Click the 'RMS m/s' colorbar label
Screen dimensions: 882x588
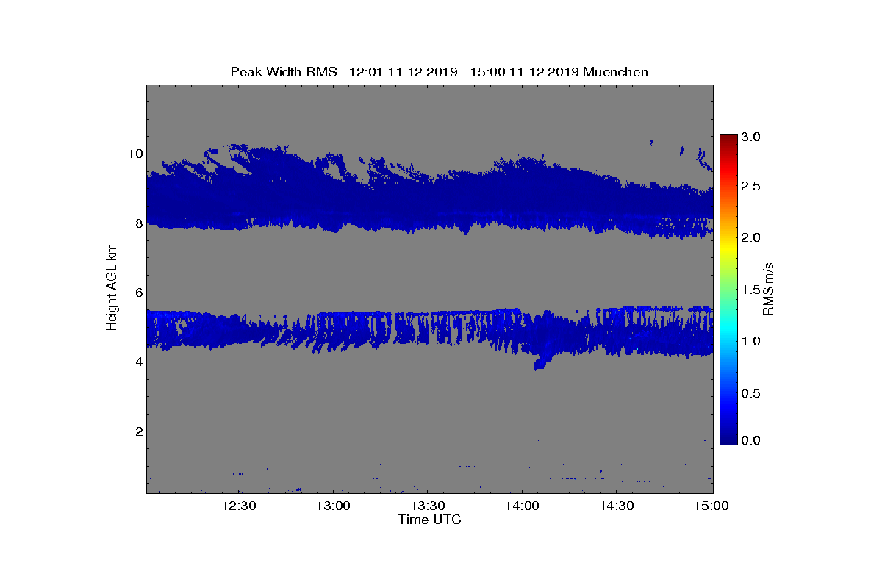[x=769, y=289]
